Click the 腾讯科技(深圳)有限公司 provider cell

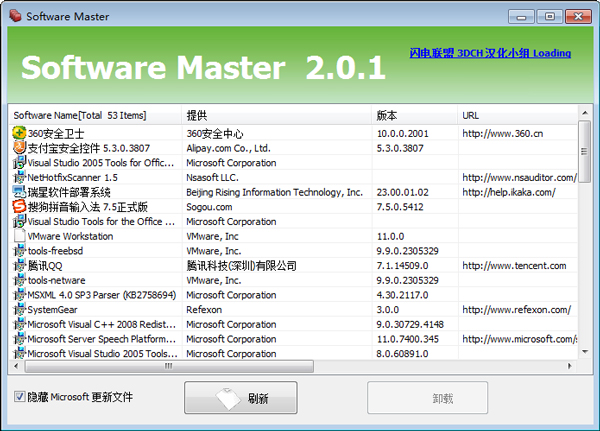(x=241, y=266)
